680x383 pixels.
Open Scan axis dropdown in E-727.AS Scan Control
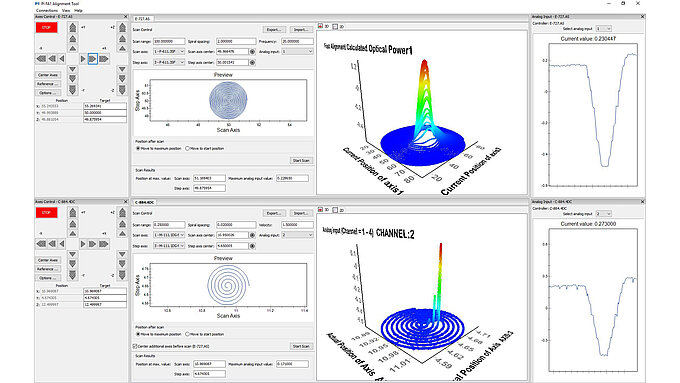tap(169, 52)
